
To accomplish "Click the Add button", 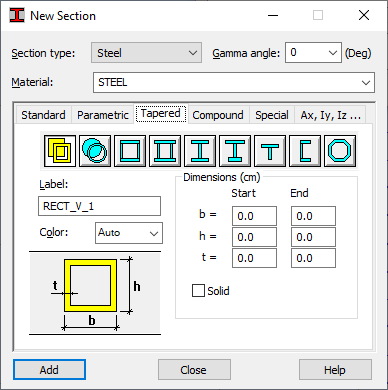I will coord(49,370).
